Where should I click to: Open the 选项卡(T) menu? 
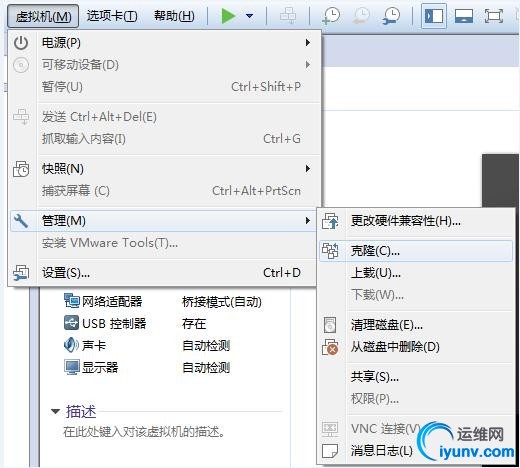112,16
